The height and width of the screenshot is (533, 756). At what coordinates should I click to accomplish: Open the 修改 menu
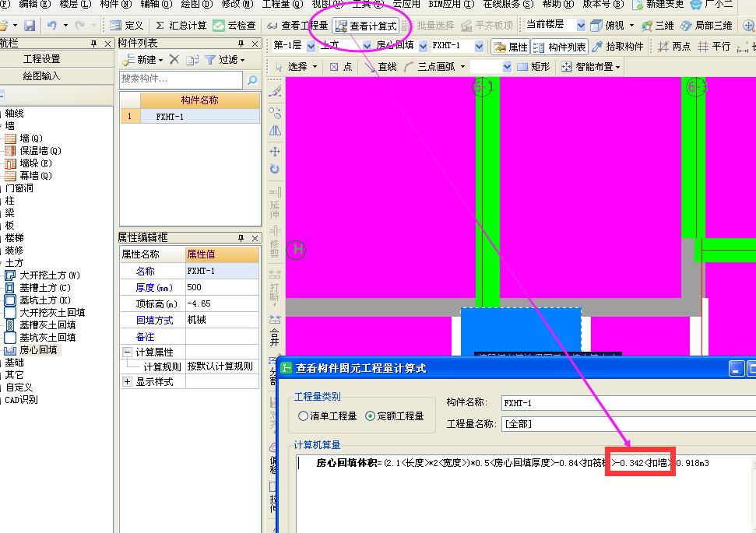click(237, 5)
